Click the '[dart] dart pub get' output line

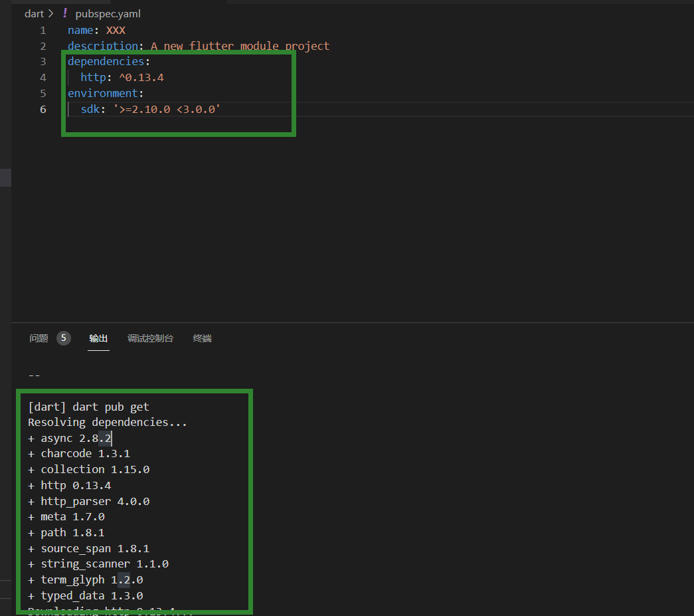coord(88,407)
